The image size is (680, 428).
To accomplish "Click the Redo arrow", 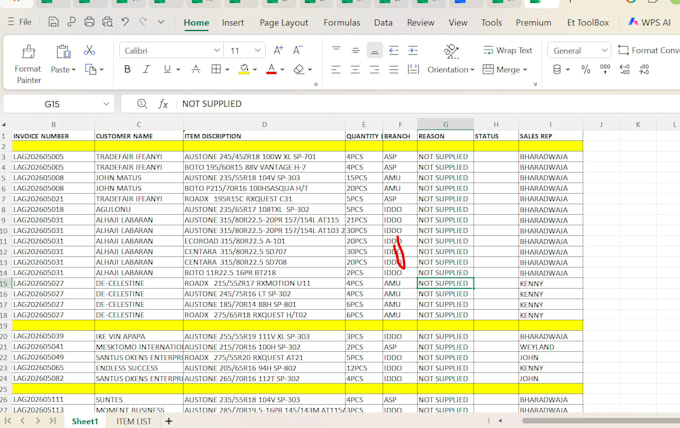I will coord(143,22).
